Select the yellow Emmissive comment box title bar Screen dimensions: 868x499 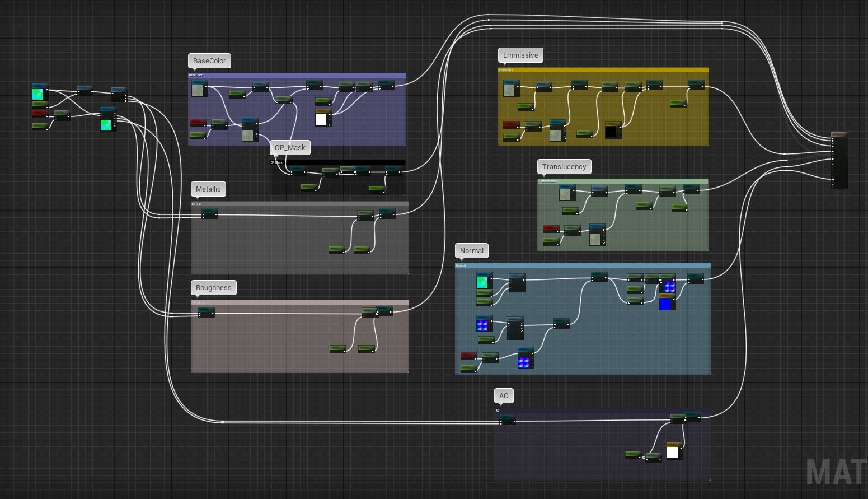603,70
